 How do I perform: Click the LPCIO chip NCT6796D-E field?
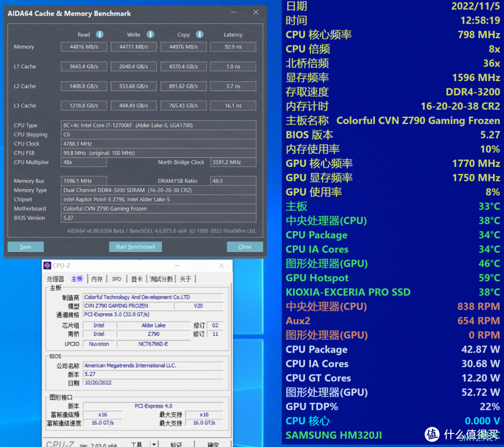click(x=154, y=344)
